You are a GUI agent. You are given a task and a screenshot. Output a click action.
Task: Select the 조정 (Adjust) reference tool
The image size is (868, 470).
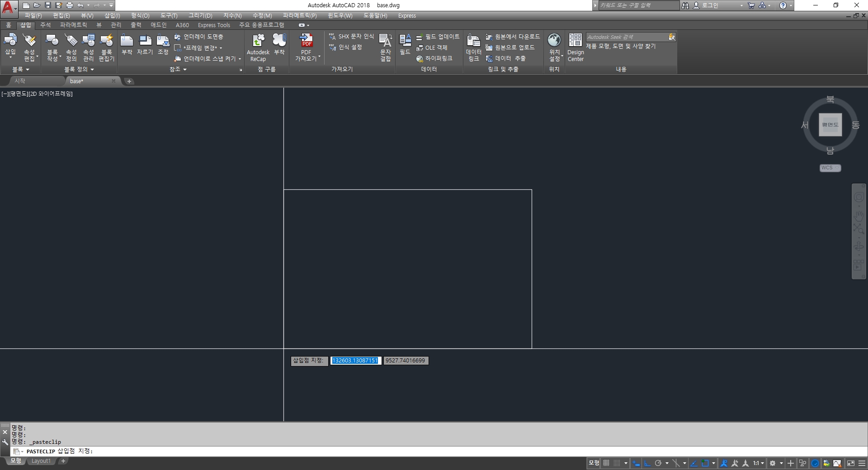163,45
